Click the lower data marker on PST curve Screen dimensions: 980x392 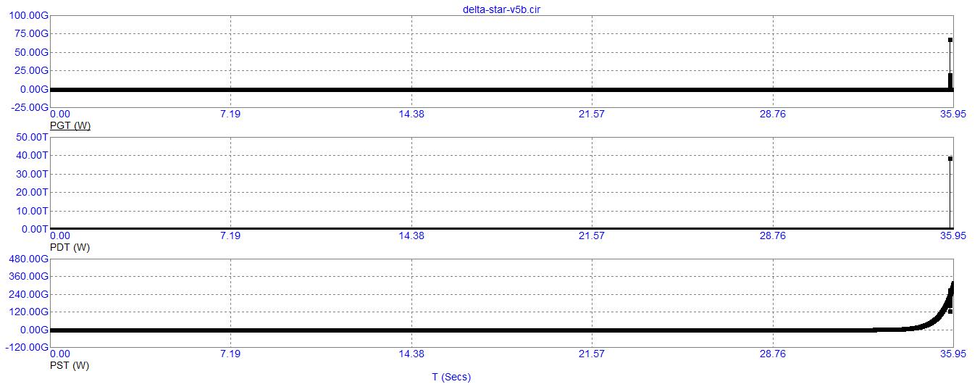tap(950, 312)
